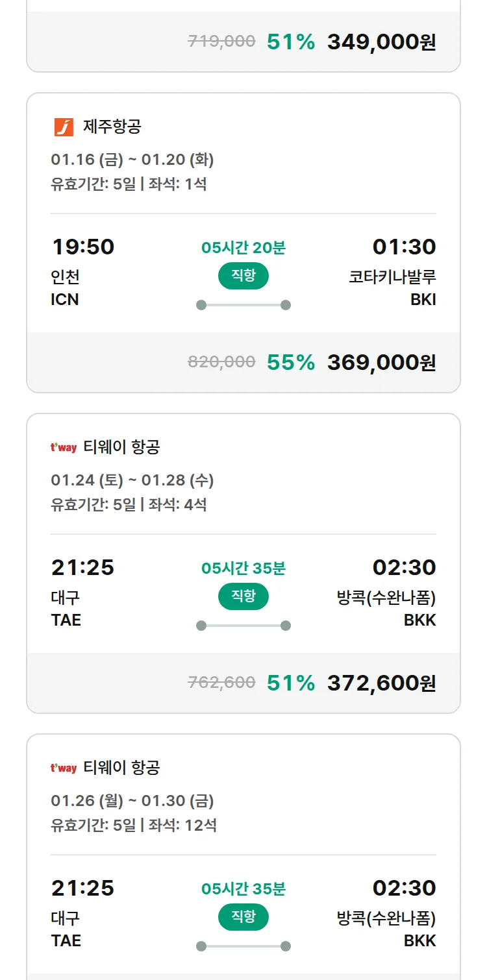Select the 349,000원 fare

381,42
